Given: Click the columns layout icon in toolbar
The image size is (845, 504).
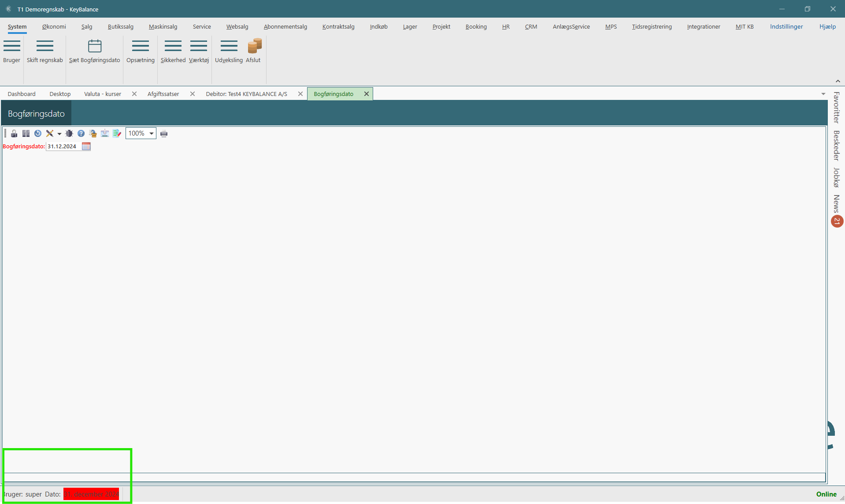Looking at the screenshot, I should tap(26, 133).
